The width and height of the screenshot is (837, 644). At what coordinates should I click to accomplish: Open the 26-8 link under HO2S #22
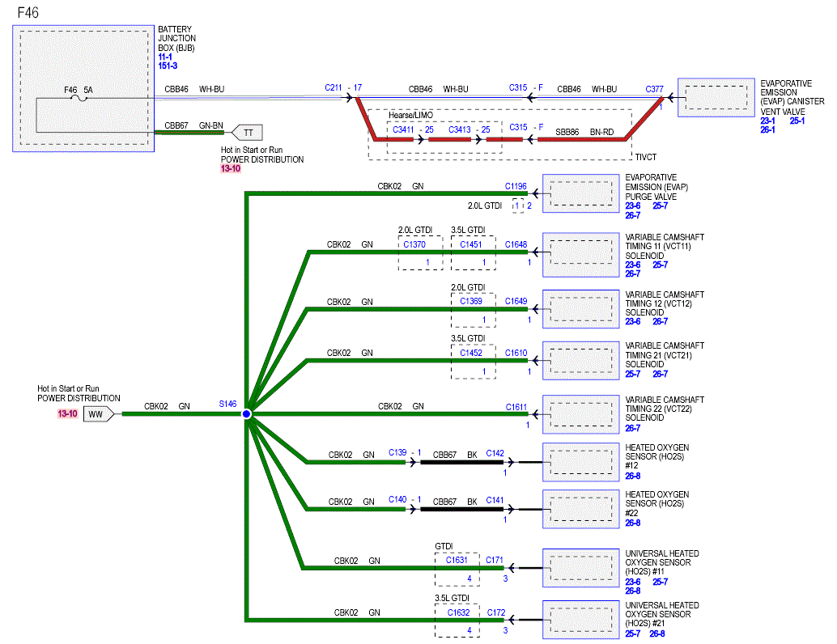632,523
